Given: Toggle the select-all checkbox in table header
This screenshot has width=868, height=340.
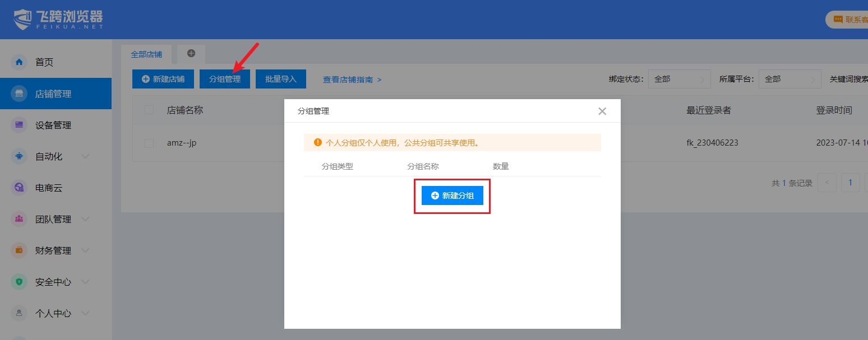Looking at the screenshot, I should (x=149, y=110).
